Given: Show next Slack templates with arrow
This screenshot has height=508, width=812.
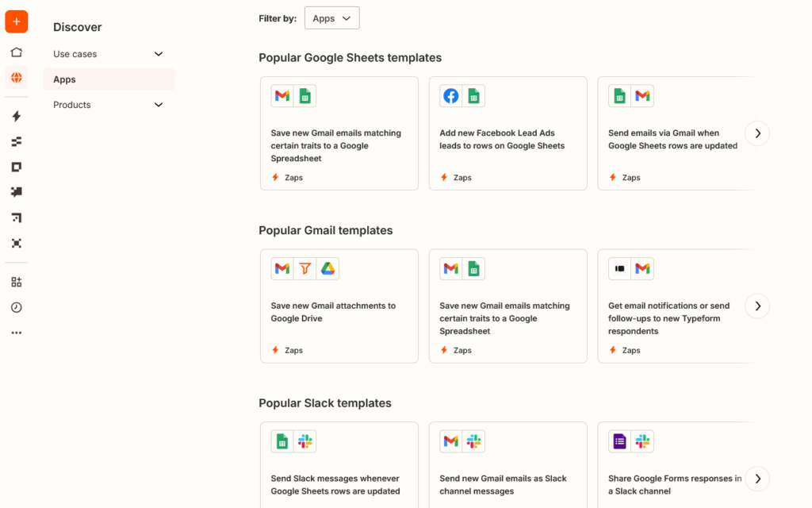Looking at the screenshot, I should pos(757,479).
